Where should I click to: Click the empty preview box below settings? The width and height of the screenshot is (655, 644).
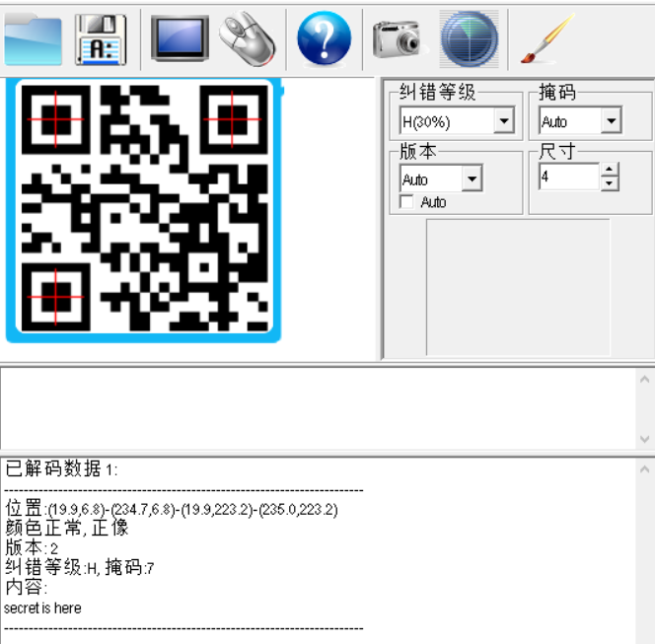[518, 287]
